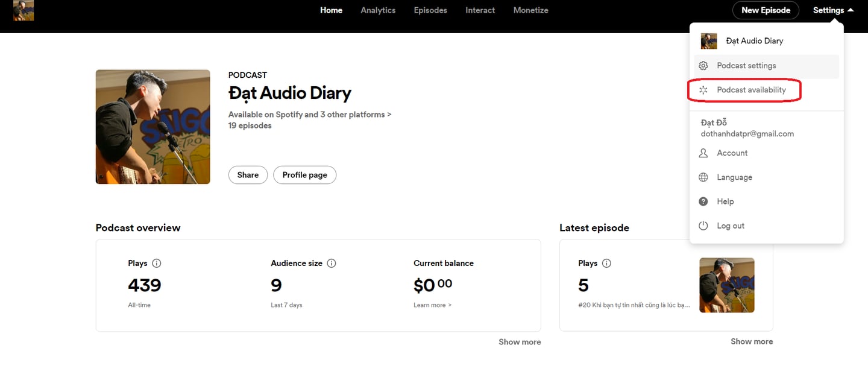The width and height of the screenshot is (868, 386).
Task: Click the Share button
Action: [x=248, y=175]
